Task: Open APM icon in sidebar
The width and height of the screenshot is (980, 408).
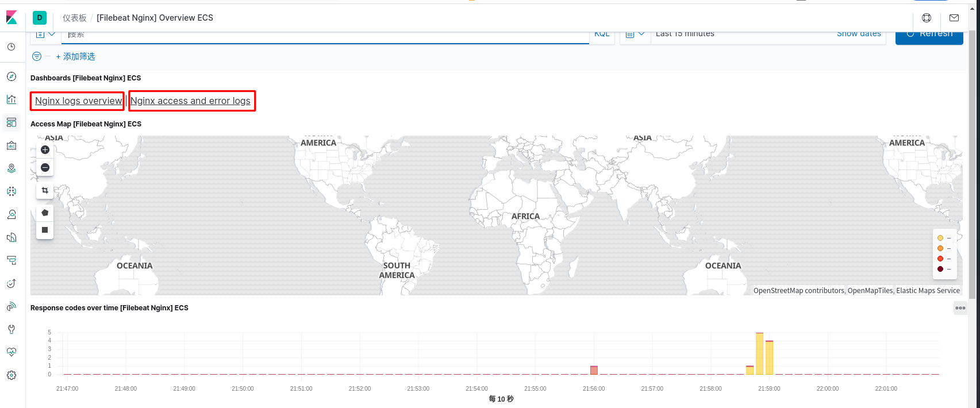Action: pyautogui.click(x=11, y=260)
